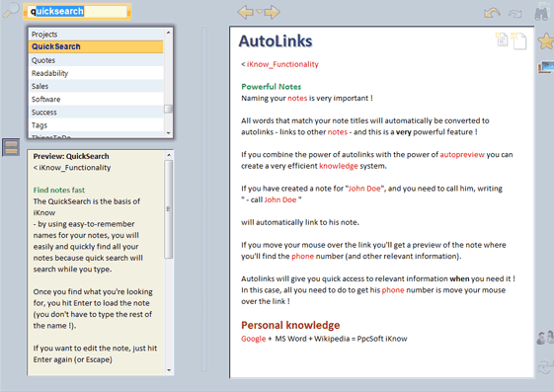The width and height of the screenshot is (554, 392).
Task: Select Readability in the notes list
Action: pyautogui.click(x=96, y=73)
